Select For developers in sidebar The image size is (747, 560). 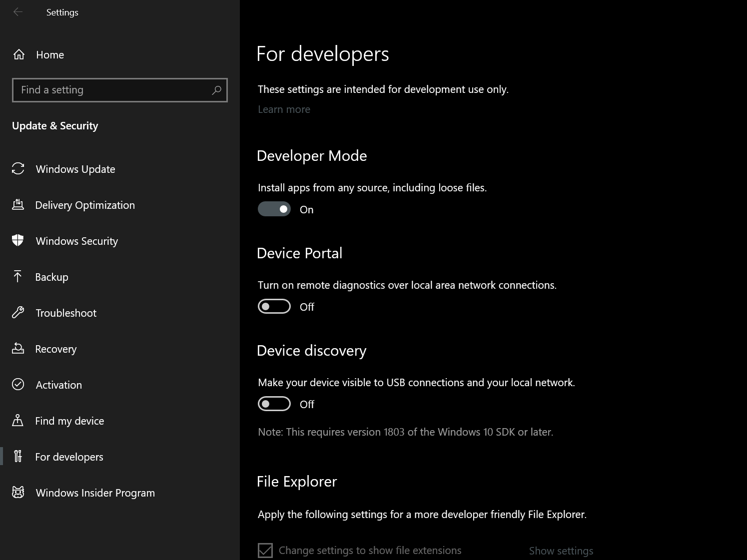pyautogui.click(x=120, y=457)
